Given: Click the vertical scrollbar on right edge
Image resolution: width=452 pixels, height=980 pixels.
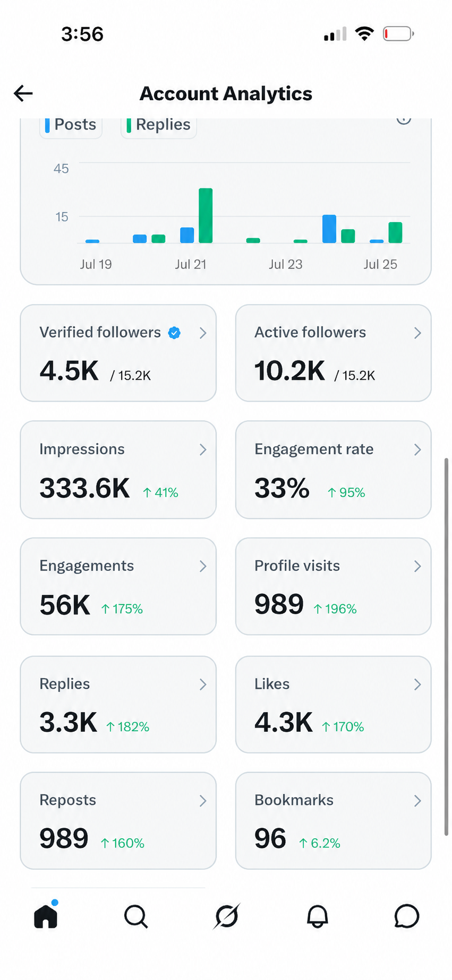Looking at the screenshot, I should coord(446,646).
